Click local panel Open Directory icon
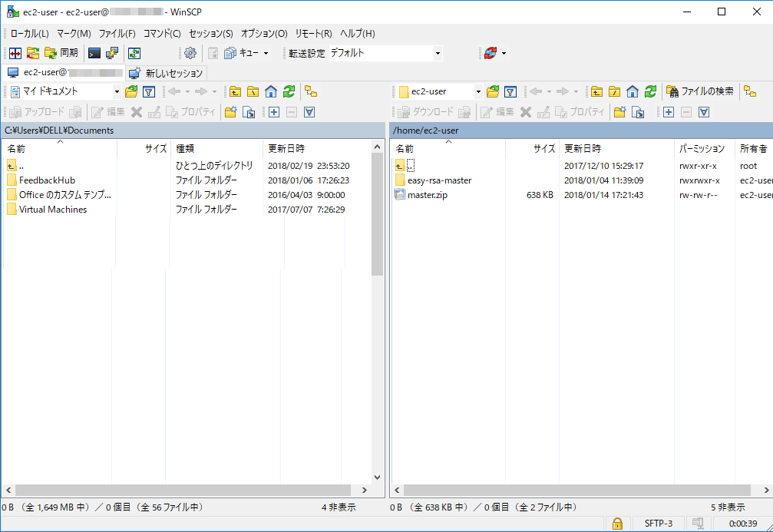The width and height of the screenshot is (773, 532). point(131,91)
